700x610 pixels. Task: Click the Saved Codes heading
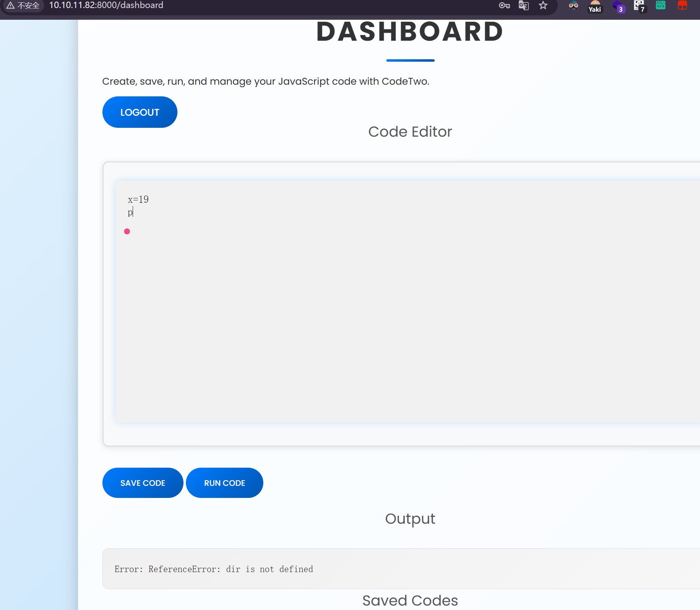pos(410,600)
